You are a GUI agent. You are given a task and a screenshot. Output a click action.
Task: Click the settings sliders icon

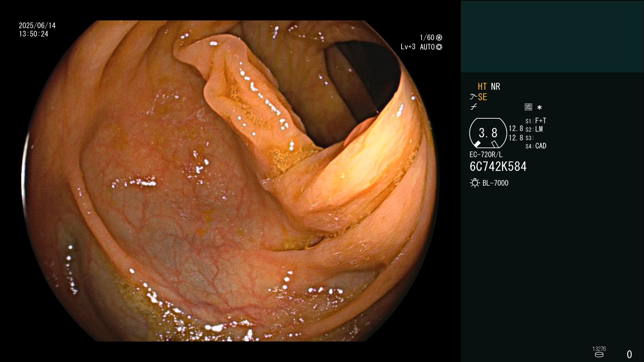tap(528, 107)
